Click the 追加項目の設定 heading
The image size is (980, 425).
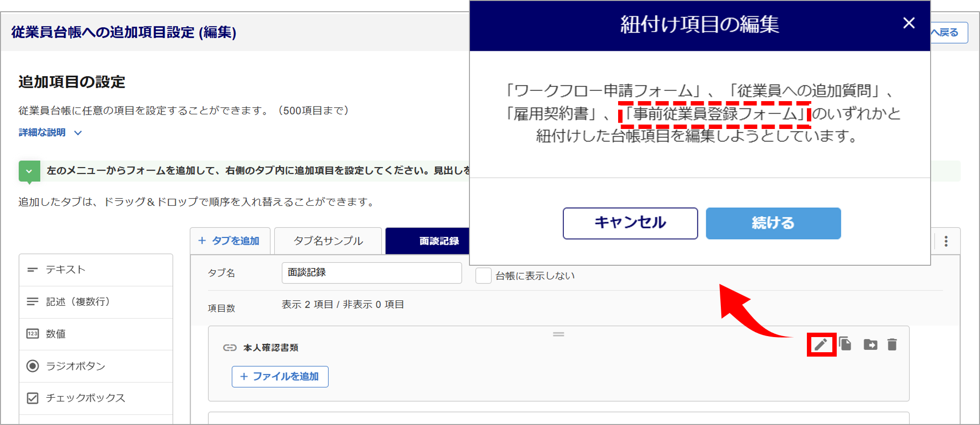72,82
